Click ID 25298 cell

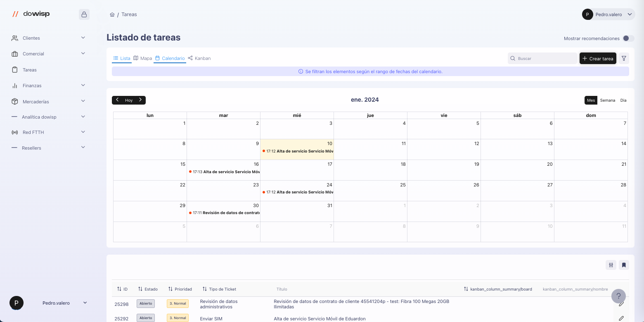(121, 304)
